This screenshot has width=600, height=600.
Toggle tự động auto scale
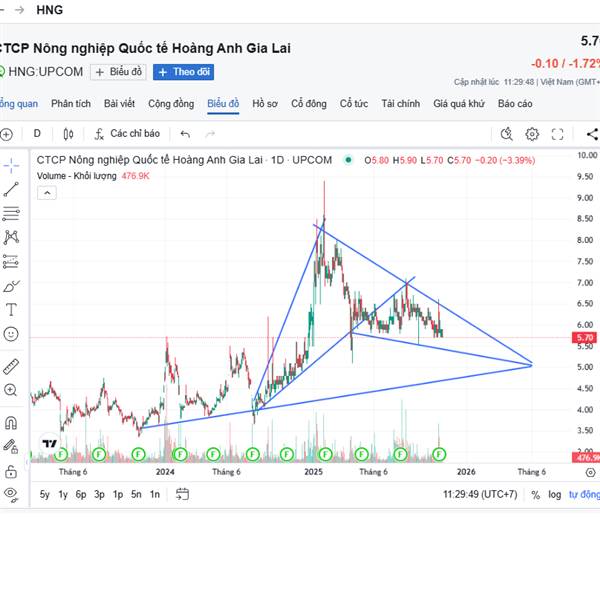click(x=584, y=494)
